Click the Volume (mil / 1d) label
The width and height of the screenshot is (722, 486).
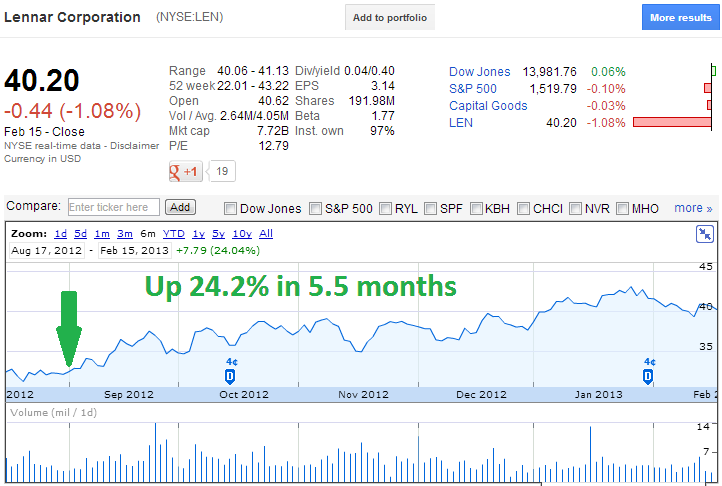coord(53,413)
